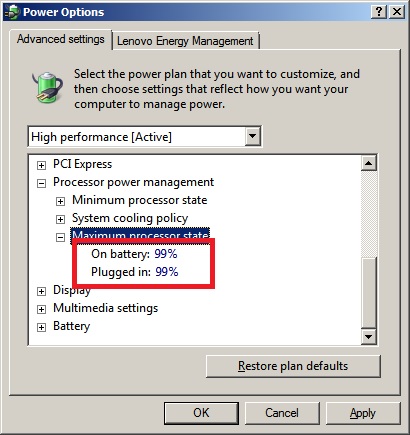Expand the Battery tree node
Image resolution: width=410 pixels, height=435 pixels.
(x=41, y=327)
